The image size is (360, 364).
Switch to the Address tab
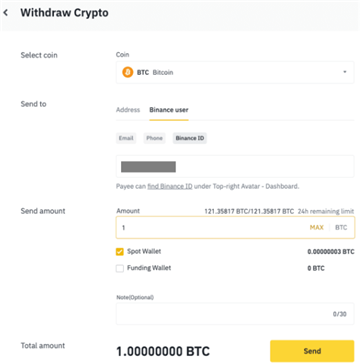coord(128,110)
